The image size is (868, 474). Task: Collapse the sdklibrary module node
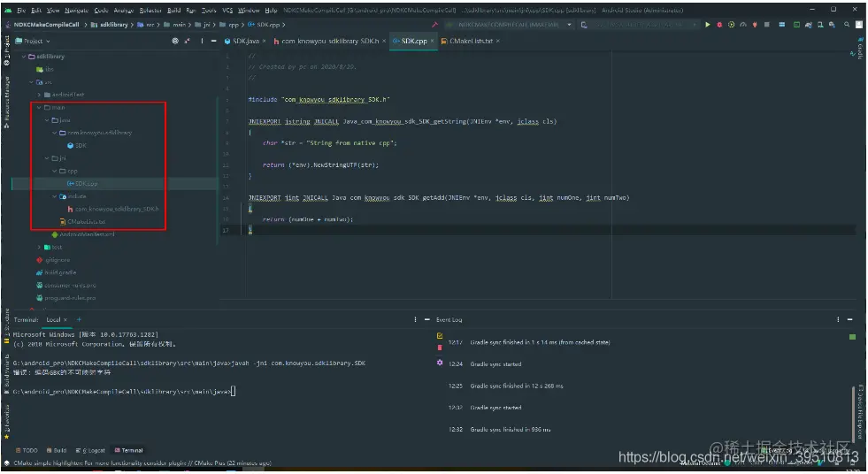tap(24, 57)
